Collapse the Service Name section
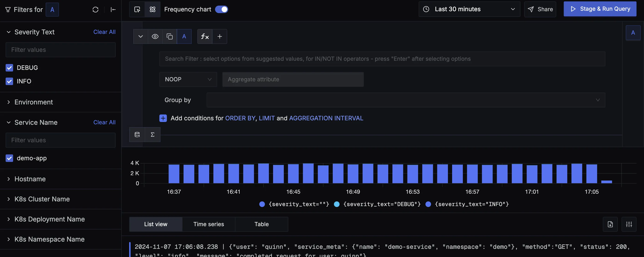 8,122
